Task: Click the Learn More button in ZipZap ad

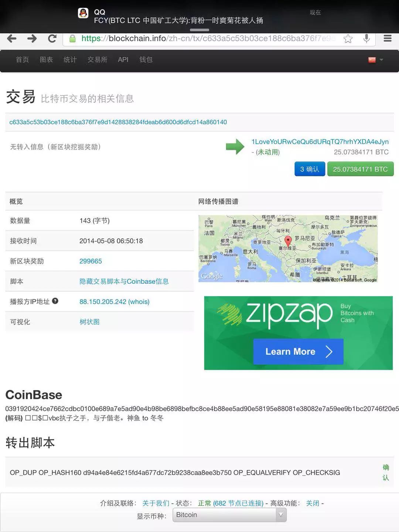Action: point(298,352)
